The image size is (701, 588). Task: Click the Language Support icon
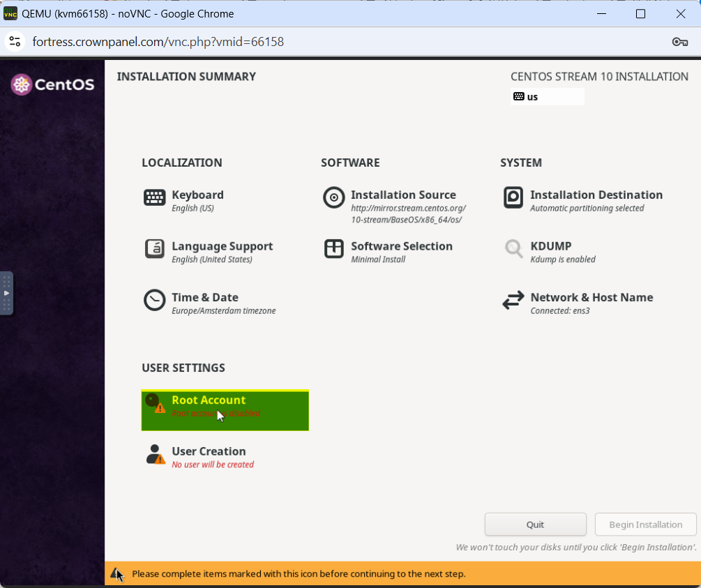(155, 248)
